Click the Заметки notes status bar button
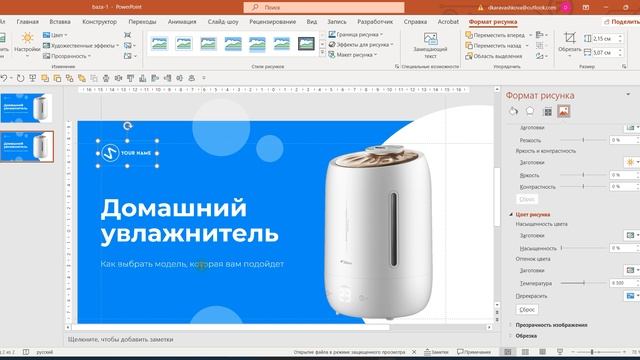Screen dimensions: 640x360 [436, 352]
